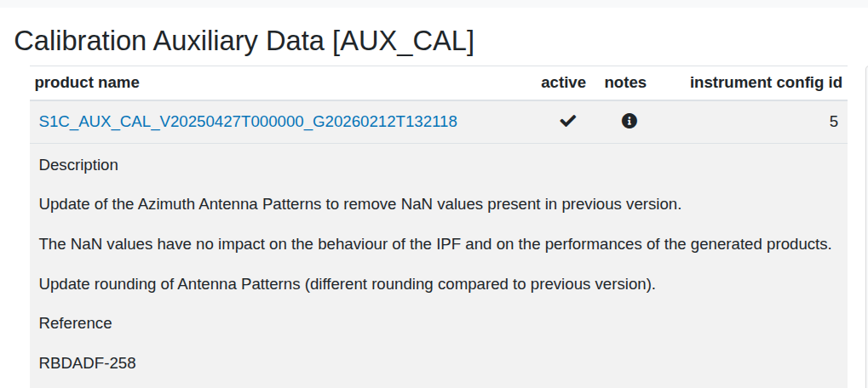Click the word IPF in the description
The width and height of the screenshot is (868, 388).
pyautogui.click(x=507, y=244)
